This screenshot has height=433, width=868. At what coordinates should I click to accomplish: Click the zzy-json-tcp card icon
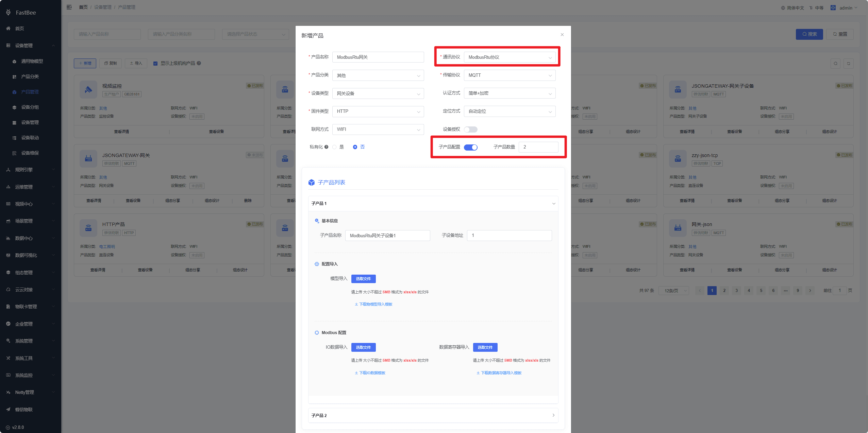click(x=678, y=159)
